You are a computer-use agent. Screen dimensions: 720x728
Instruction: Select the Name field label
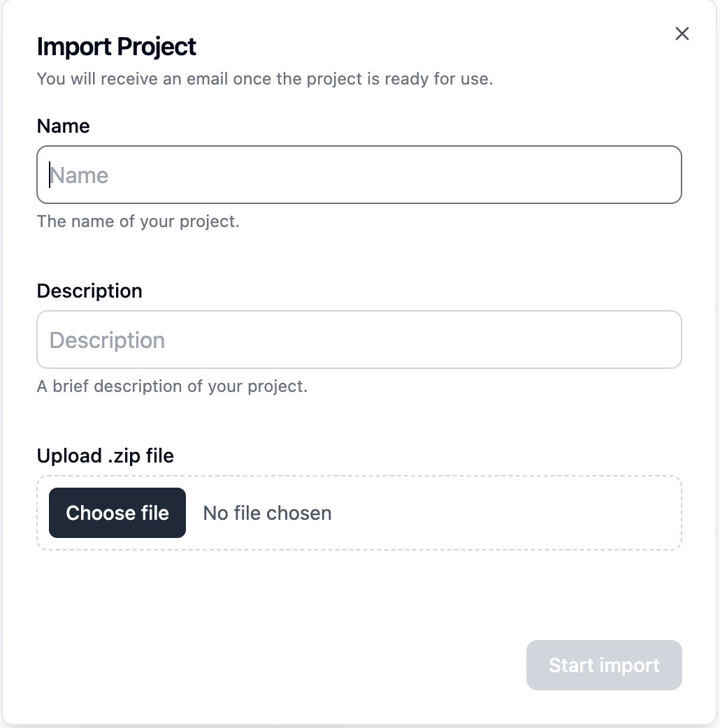point(63,126)
